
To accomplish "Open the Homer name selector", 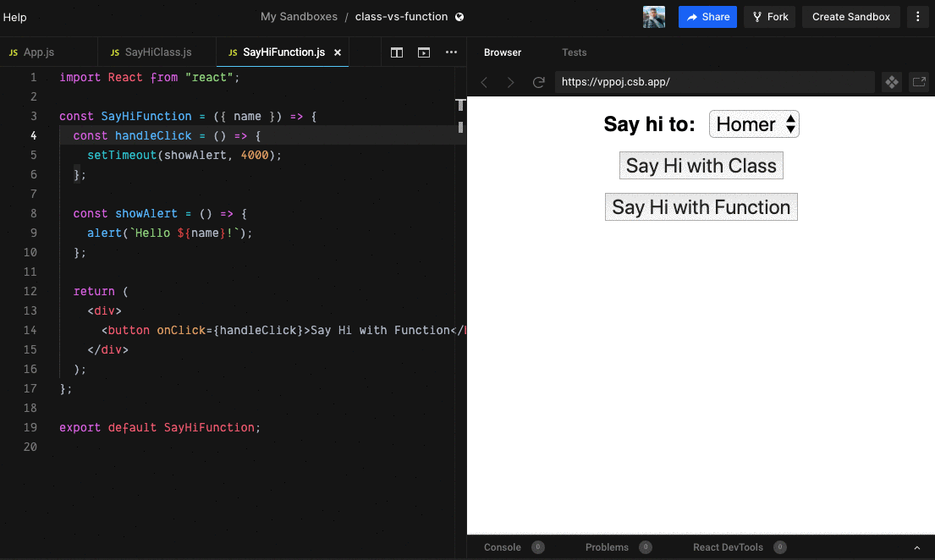I will tap(754, 124).
